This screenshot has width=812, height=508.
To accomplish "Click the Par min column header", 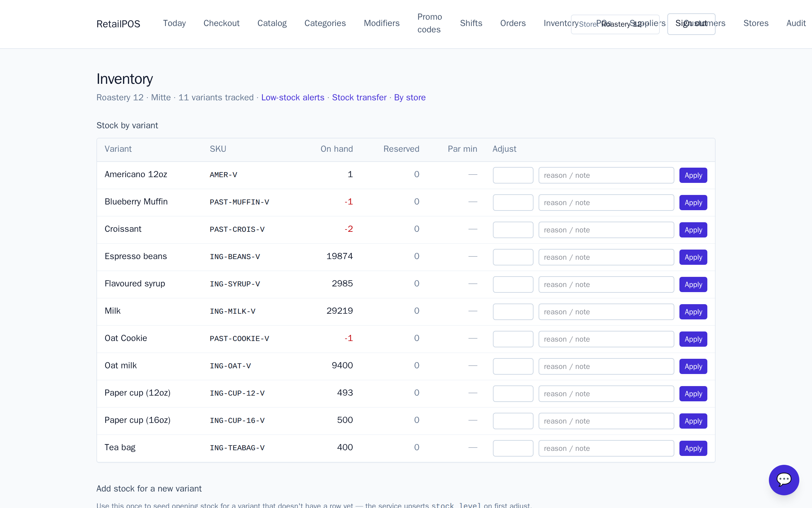I will [x=462, y=149].
